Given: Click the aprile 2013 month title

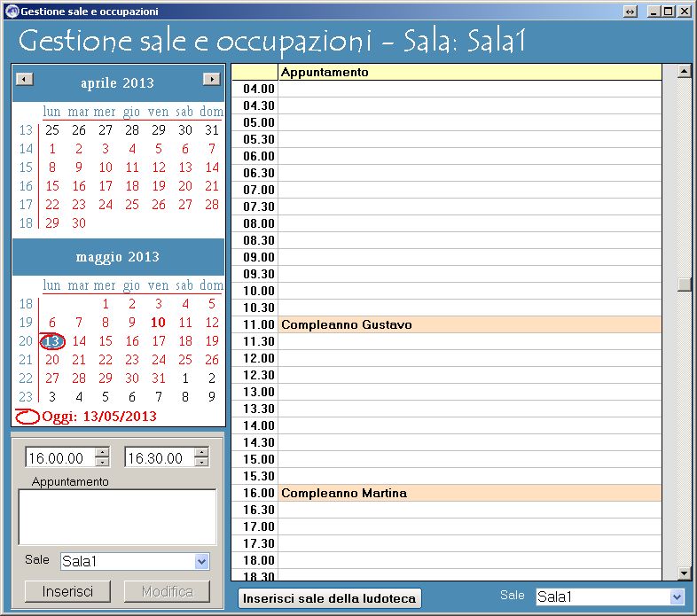Looking at the screenshot, I should (x=117, y=83).
